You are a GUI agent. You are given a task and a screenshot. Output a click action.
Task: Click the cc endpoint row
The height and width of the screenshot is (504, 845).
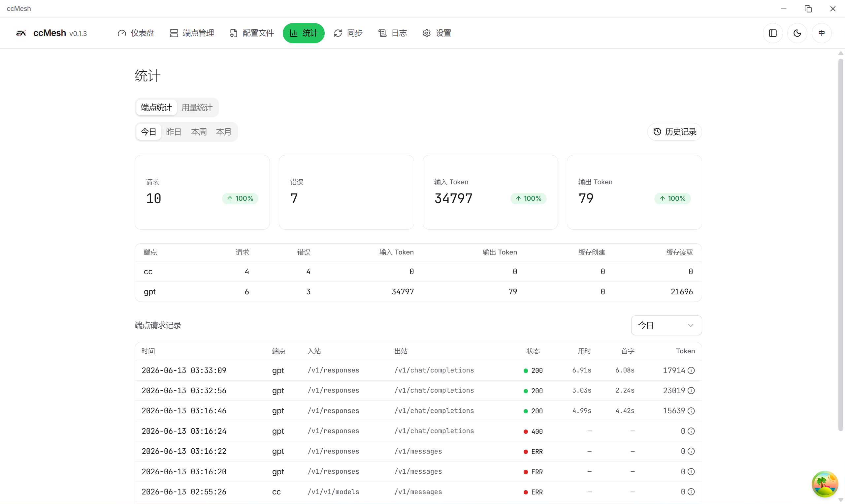pyautogui.click(x=418, y=272)
